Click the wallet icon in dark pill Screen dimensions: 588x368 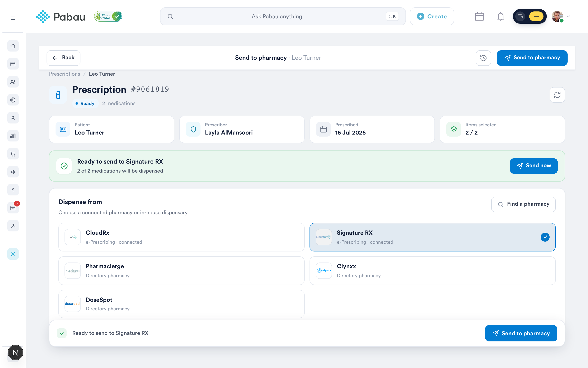point(520,17)
